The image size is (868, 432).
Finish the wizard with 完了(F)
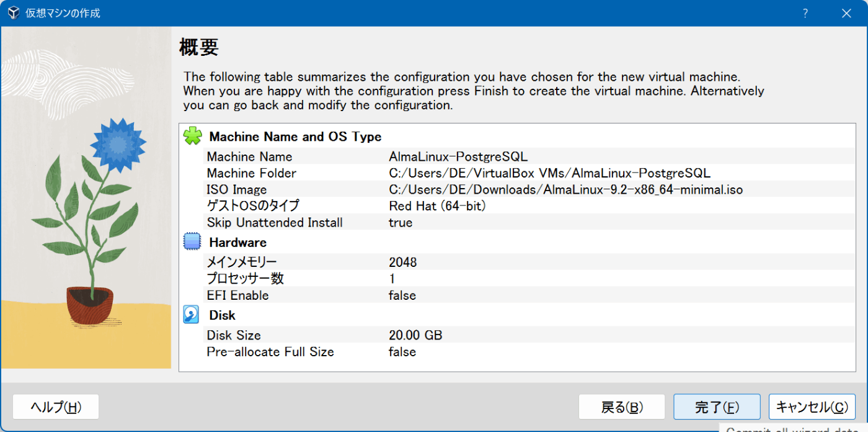tap(717, 407)
